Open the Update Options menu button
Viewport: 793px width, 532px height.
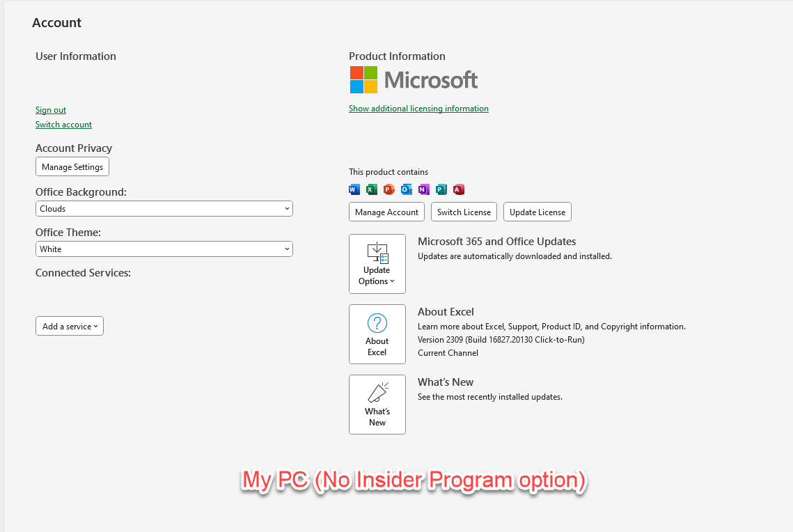pyautogui.click(x=377, y=263)
